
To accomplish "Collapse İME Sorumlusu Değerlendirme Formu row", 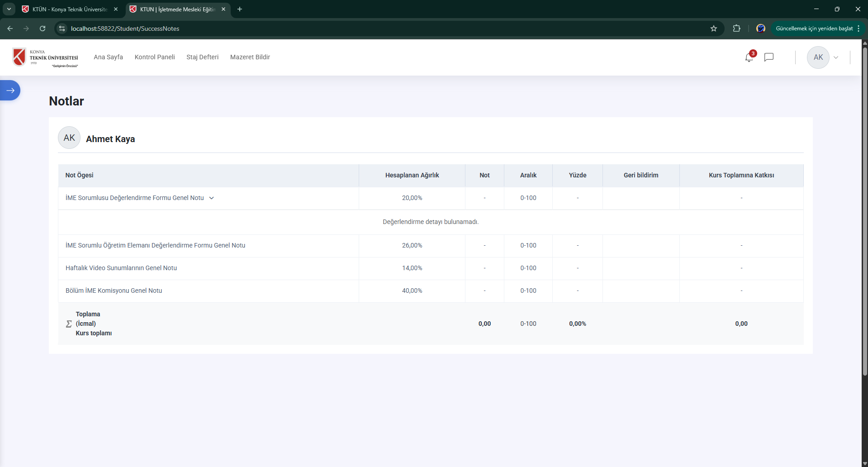I will click(211, 198).
